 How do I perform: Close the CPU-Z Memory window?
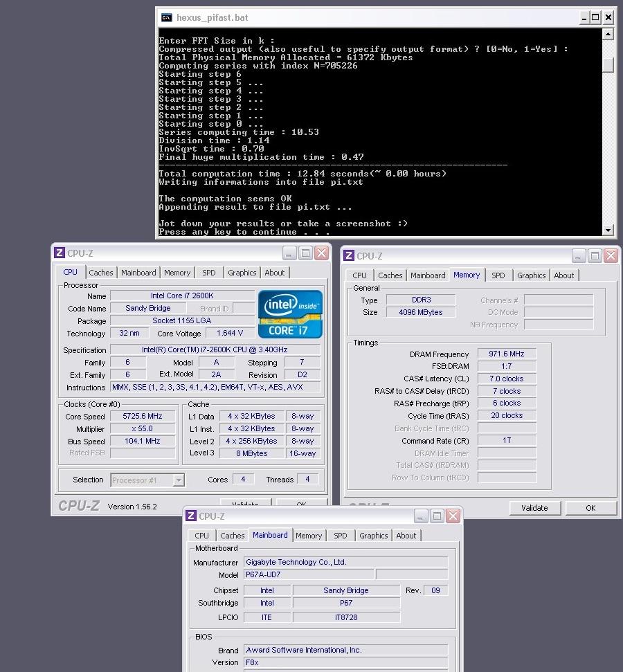[x=611, y=256]
